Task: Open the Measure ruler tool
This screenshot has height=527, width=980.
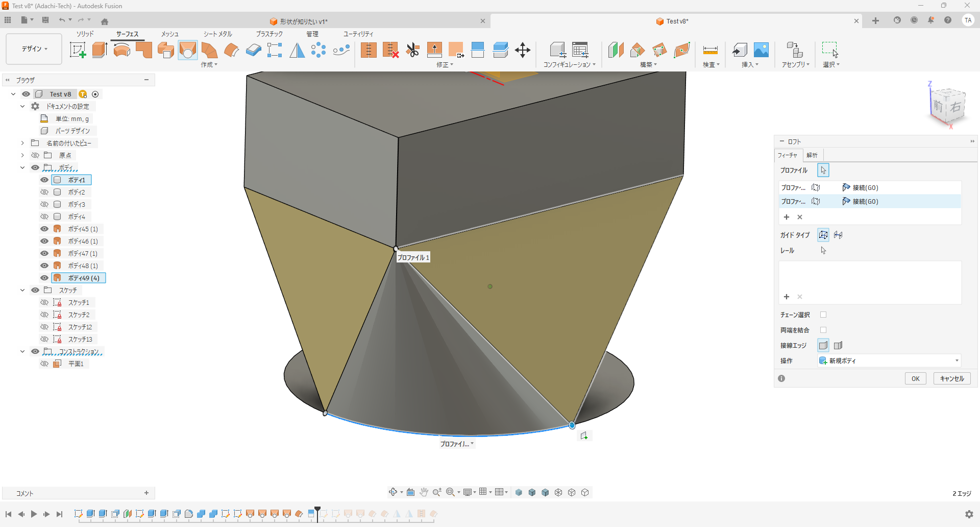Action: [x=710, y=50]
